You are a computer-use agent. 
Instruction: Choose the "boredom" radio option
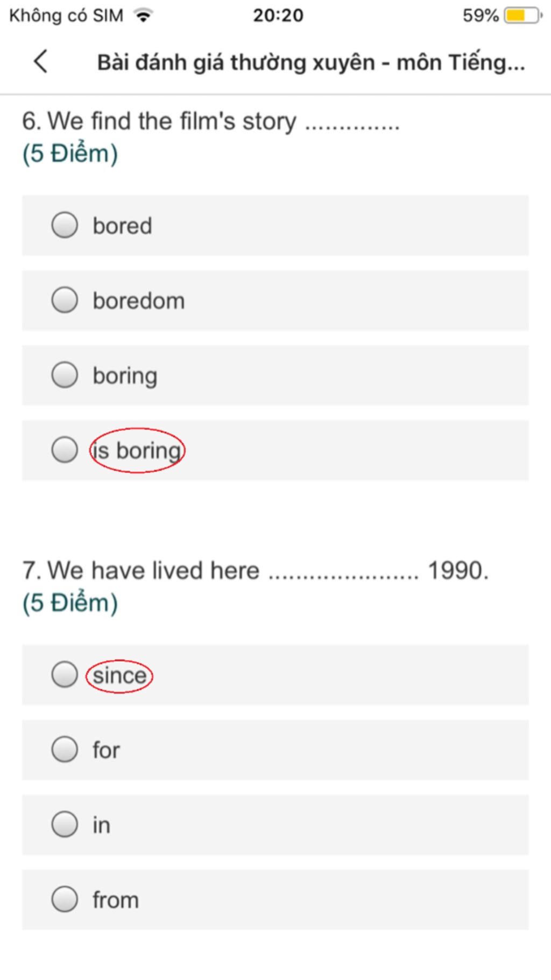[65, 300]
